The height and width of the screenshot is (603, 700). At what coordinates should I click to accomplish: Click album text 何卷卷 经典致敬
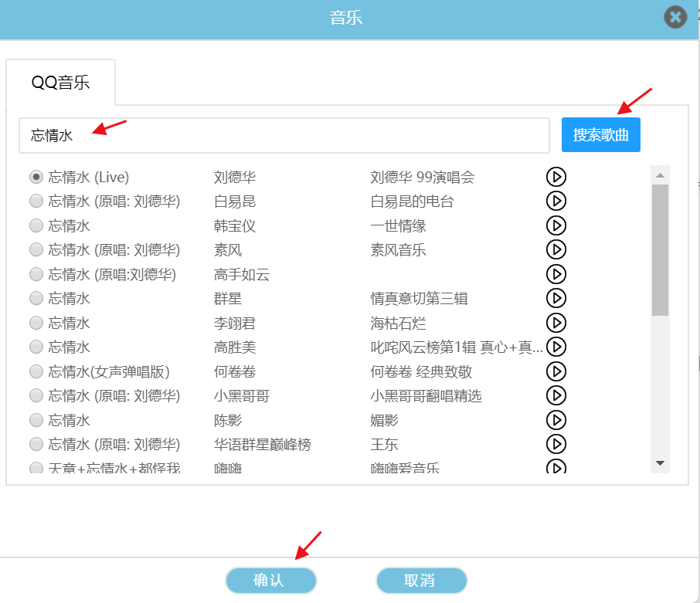coord(421,371)
